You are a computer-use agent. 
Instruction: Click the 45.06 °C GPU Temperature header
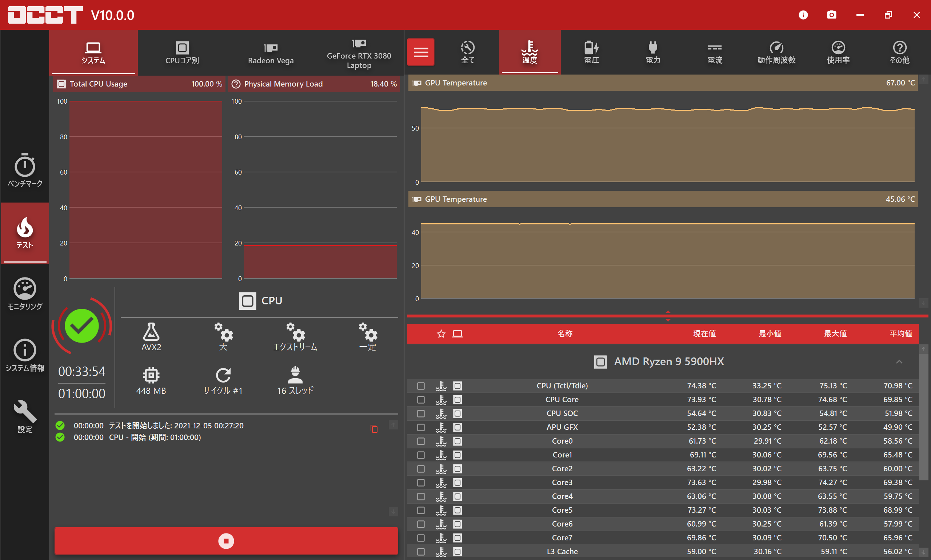pos(663,199)
